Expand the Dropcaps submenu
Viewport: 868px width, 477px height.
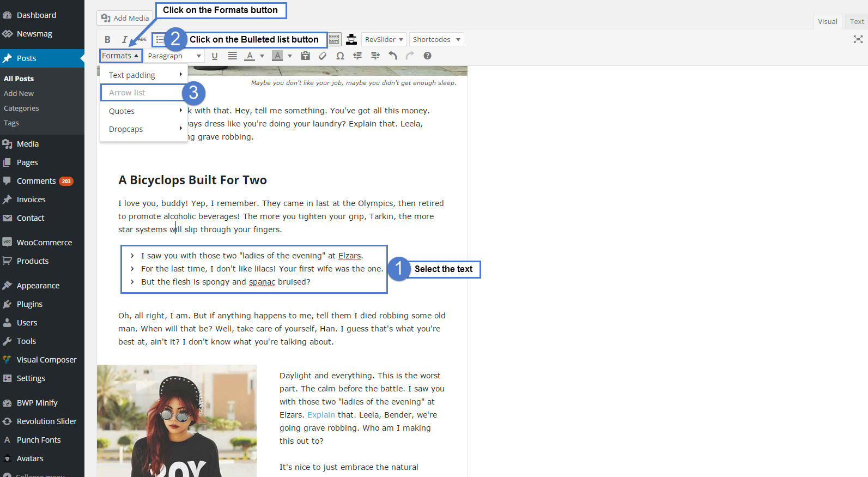point(144,129)
